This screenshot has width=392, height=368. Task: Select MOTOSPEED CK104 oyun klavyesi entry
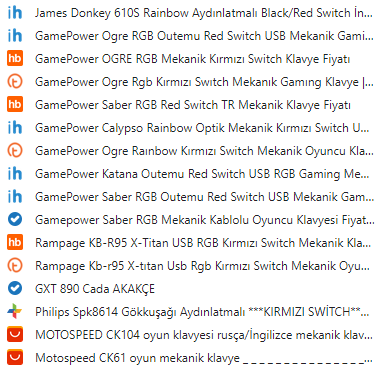[190, 335]
